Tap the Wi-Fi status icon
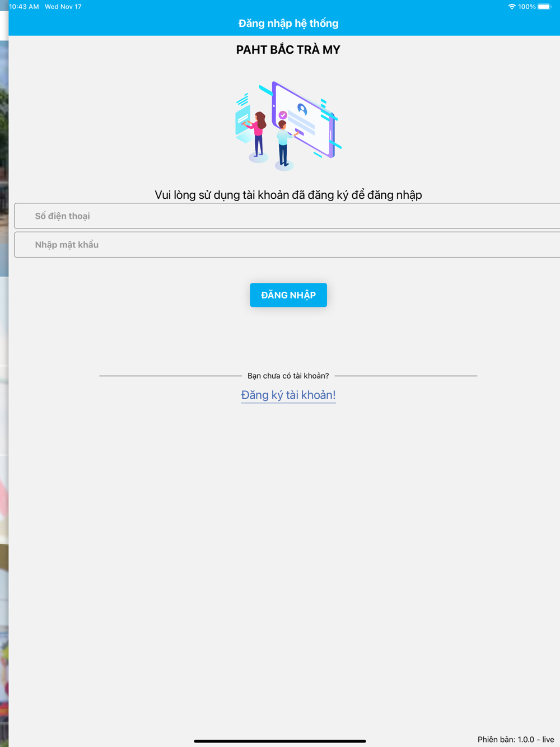The width and height of the screenshot is (560, 747). coord(512,7)
